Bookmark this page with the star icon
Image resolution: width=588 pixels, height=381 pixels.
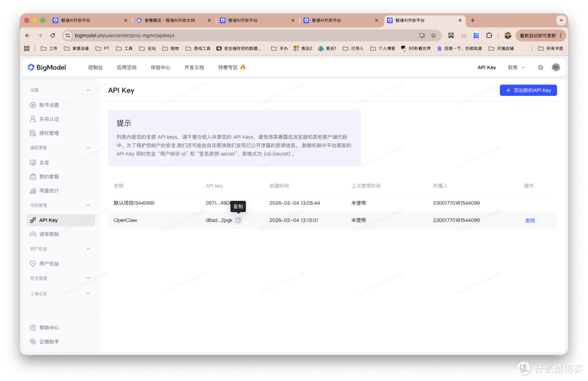[433, 35]
